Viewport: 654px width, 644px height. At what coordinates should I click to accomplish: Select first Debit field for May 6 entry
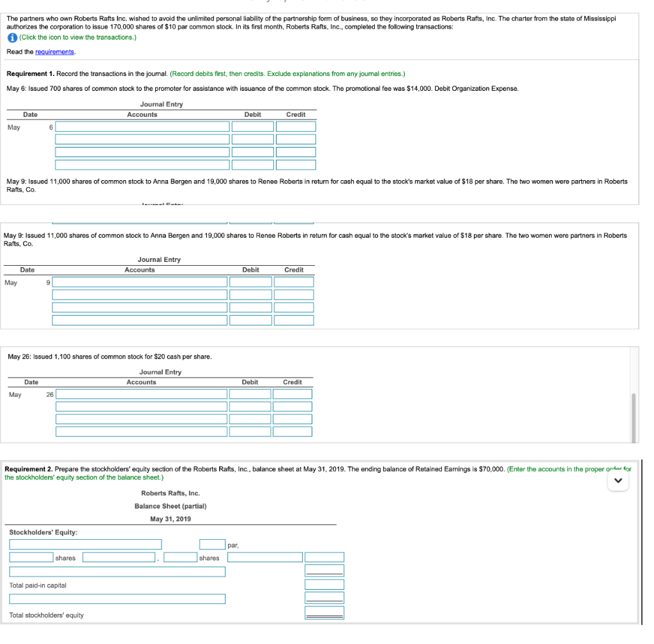[253, 126]
